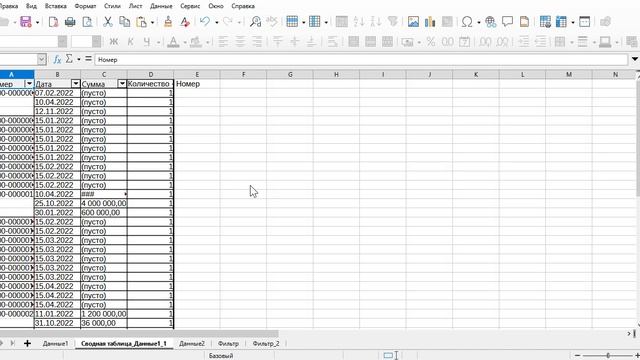Click the horizontal scrollbar
The height and width of the screenshot is (360, 640).
tap(139, 333)
